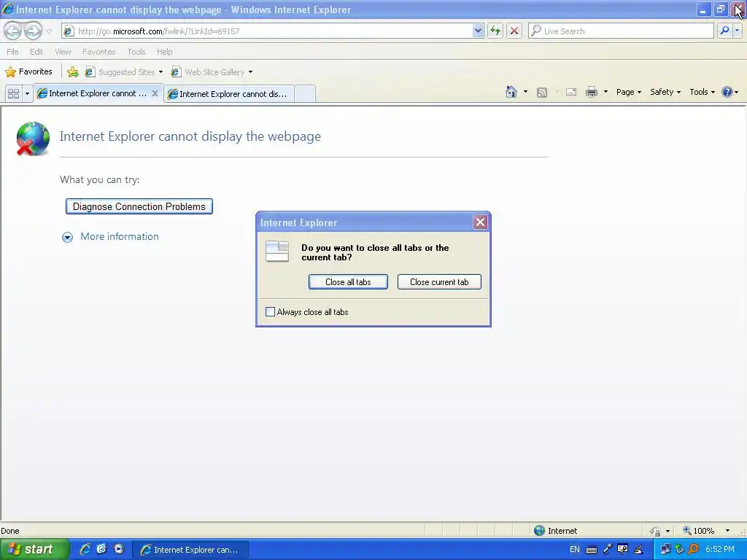Viewport: 747px width, 560px height.
Task: Click the Favorites star button
Action: (28, 72)
